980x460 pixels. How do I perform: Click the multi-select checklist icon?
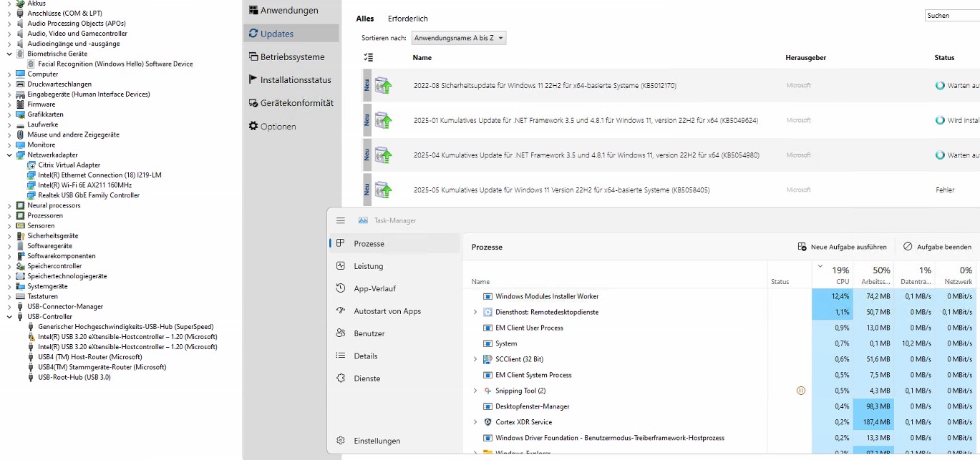click(368, 57)
